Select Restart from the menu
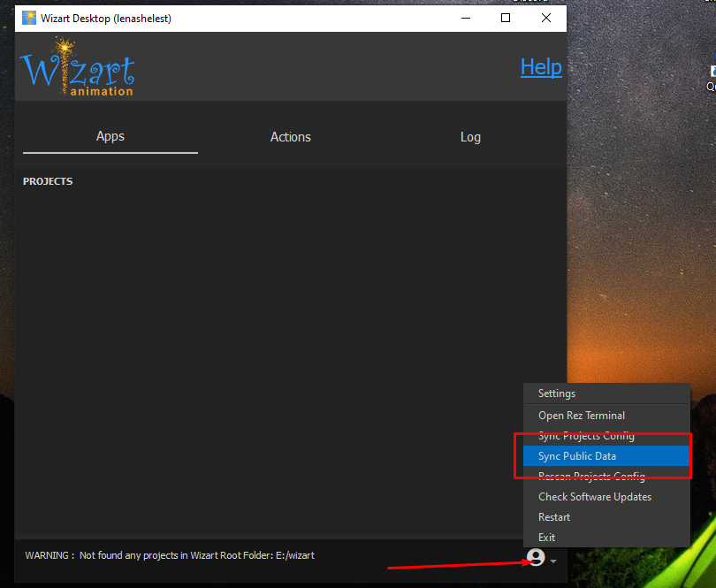 click(x=554, y=517)
